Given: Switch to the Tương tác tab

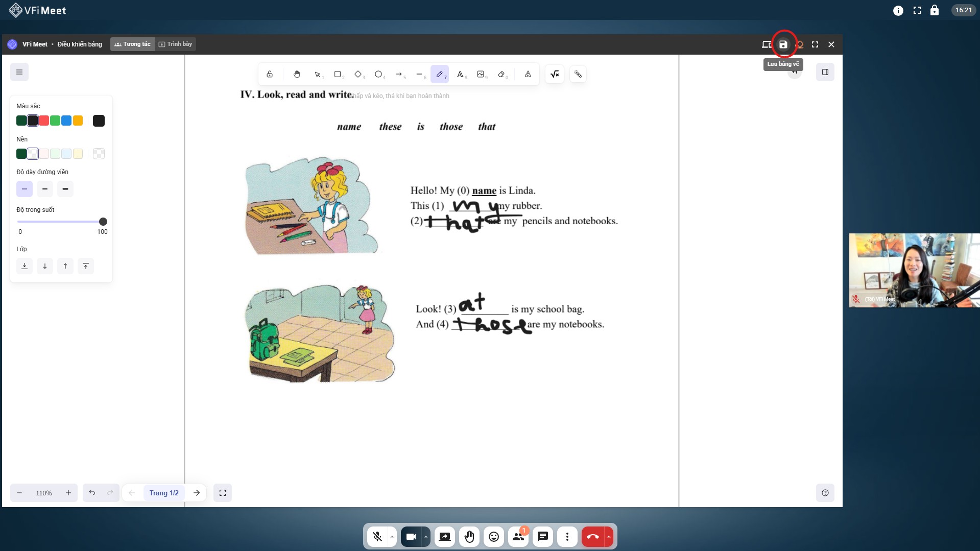Looking at the screenshot, I should click(132, 44).
